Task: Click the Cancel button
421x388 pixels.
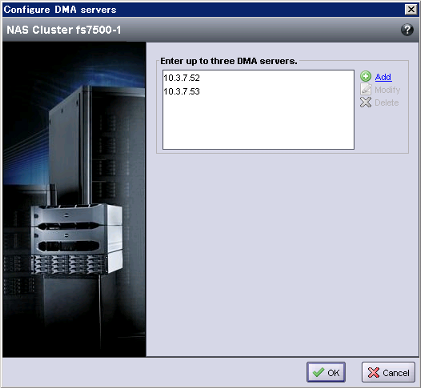Action: [x=388, y=372]
